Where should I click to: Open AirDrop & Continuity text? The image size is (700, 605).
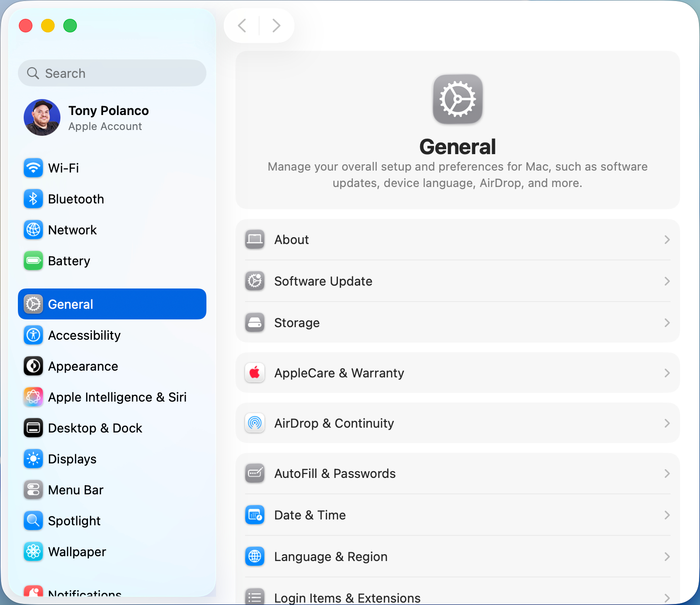click(334, 423)
